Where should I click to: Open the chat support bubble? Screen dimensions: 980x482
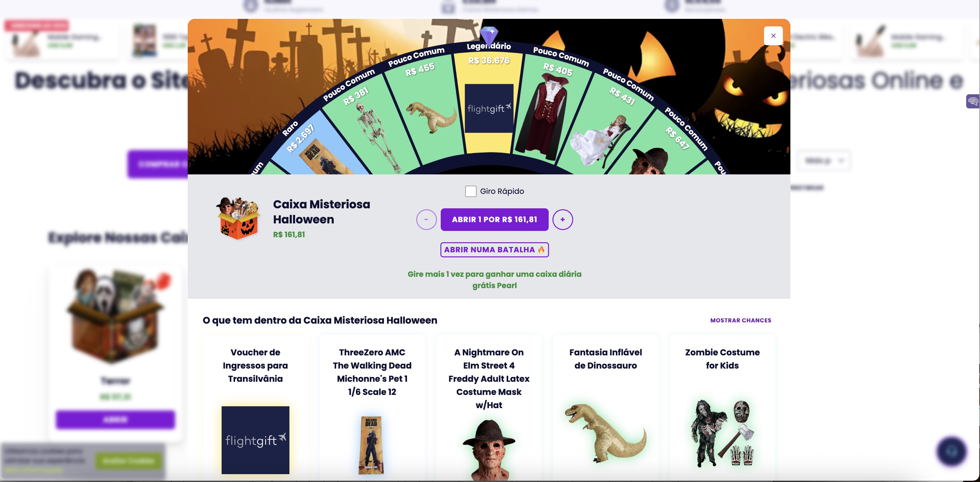click(951, 452)
